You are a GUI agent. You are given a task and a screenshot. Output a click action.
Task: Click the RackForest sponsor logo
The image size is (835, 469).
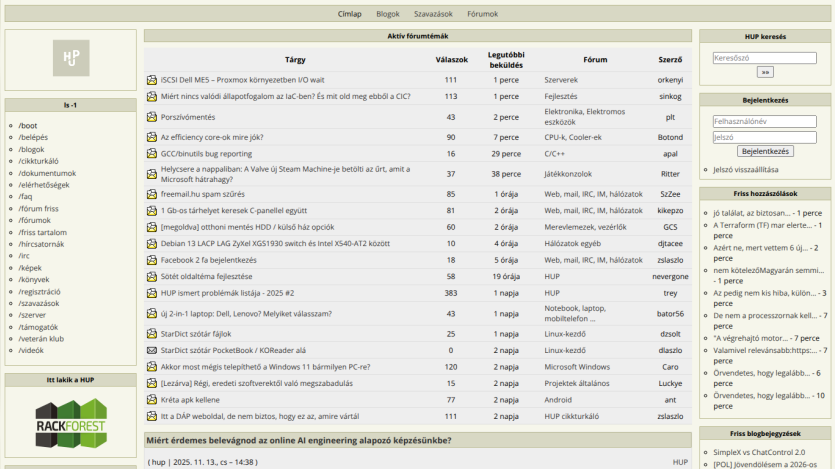71,423
